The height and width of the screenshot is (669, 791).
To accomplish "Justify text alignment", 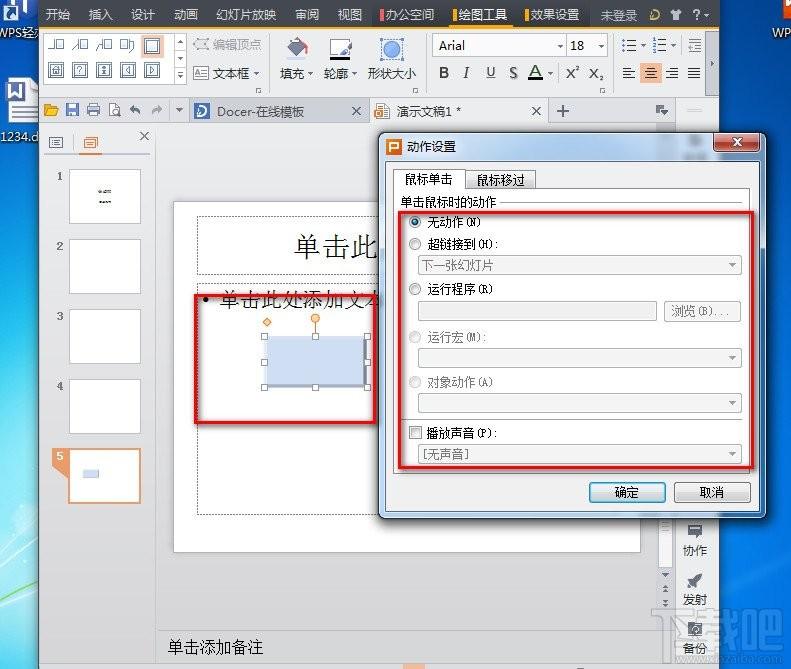I will pyautogui.click(x=694, y=73).
